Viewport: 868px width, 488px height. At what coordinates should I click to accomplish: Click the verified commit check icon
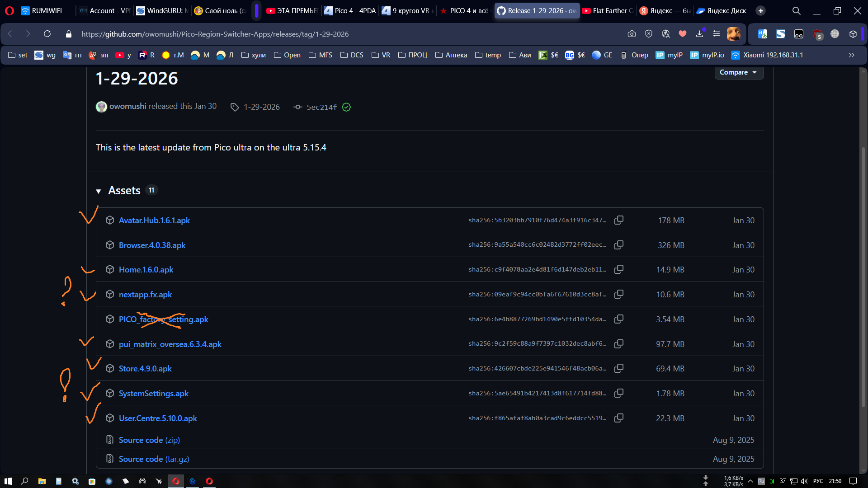point(346,107)
